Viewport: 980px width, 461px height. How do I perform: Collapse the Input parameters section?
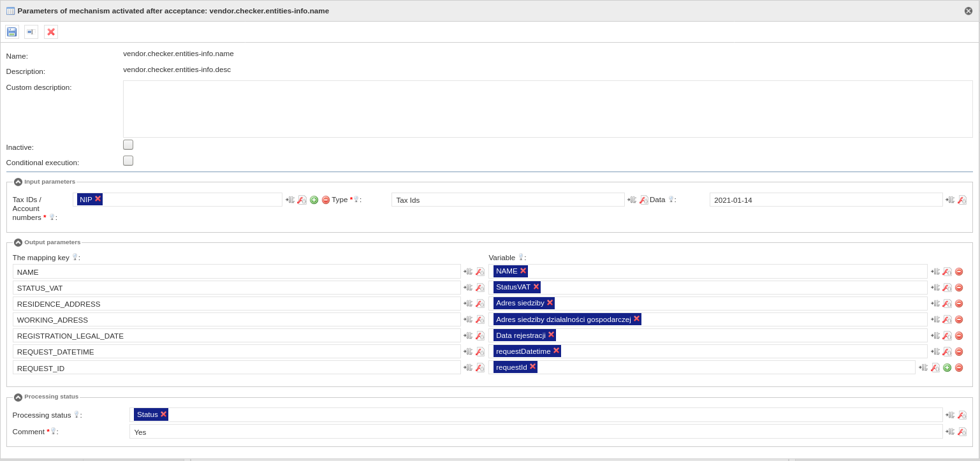[18, 182]
